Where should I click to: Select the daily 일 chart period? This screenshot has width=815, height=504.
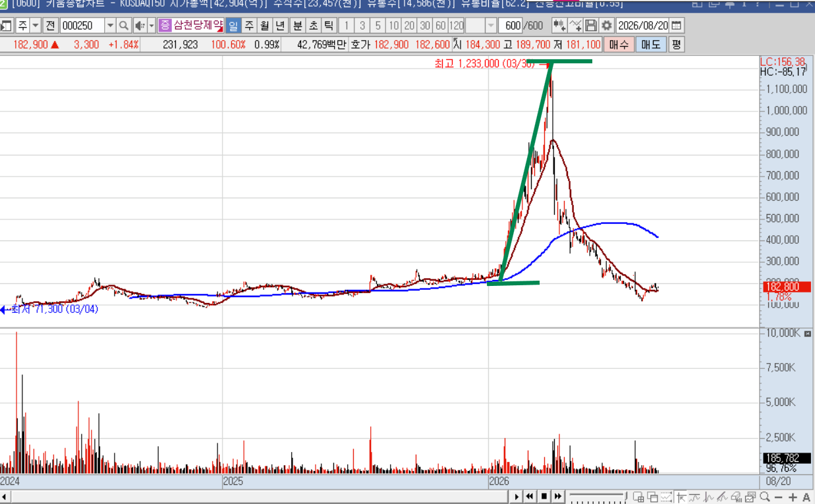[233, 26]
